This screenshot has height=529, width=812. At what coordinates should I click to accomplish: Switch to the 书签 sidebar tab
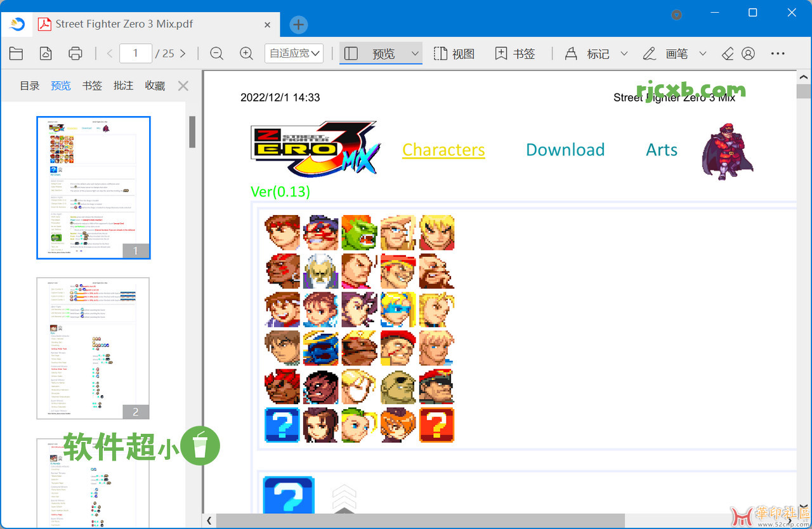pos(92,86)
